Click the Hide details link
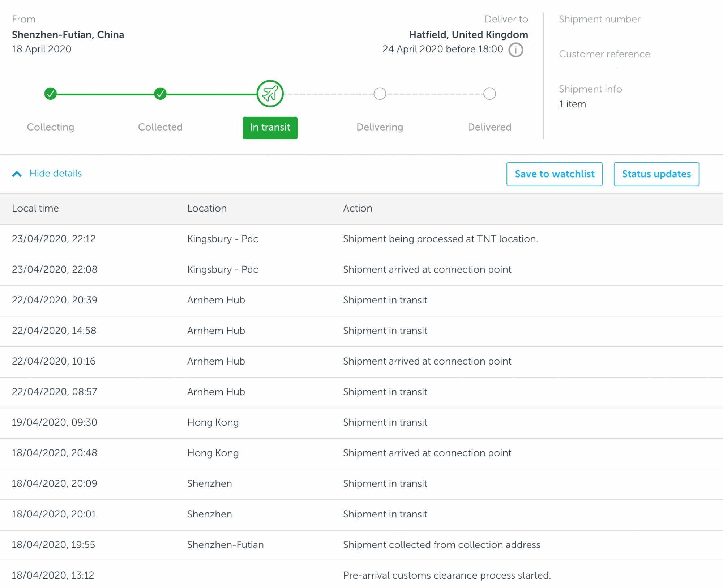 point(56,174)
